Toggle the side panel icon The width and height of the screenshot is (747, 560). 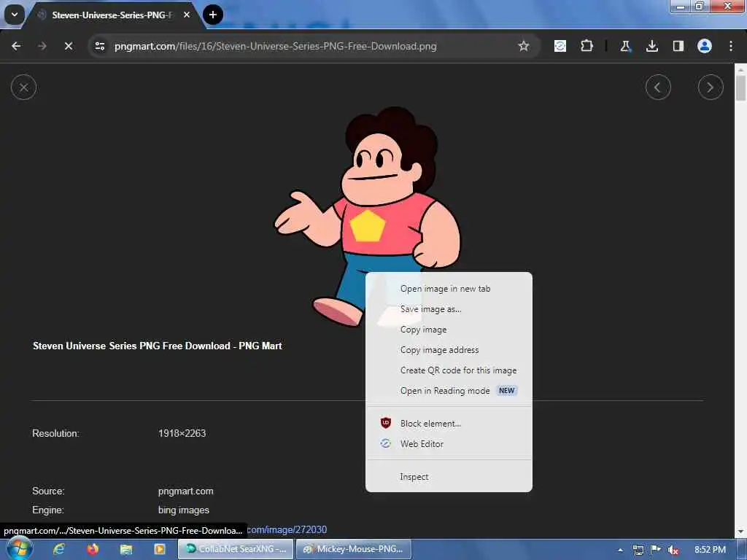coord(678,46)
